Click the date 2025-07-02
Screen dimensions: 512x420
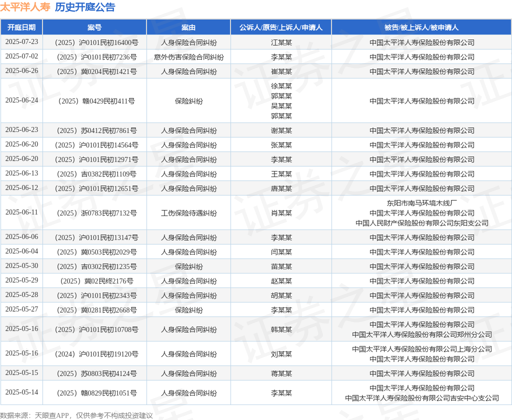click(x=21, y=56)
